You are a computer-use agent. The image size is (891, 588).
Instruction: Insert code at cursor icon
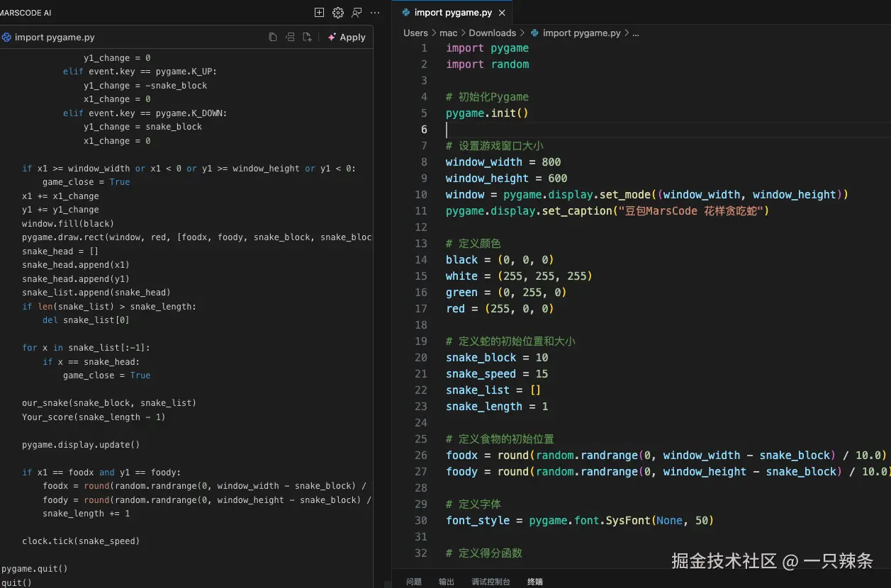pyautogui.click(x=290, y=38)
